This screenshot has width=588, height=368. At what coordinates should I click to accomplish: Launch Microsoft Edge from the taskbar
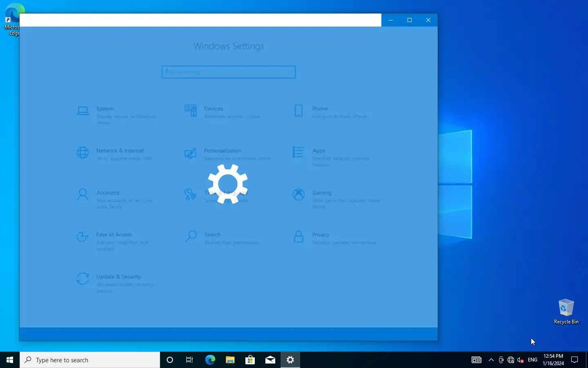210,360
